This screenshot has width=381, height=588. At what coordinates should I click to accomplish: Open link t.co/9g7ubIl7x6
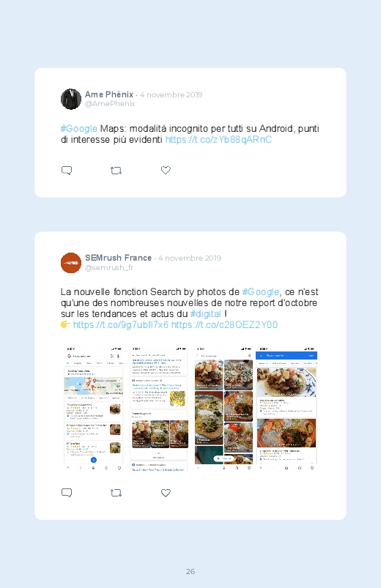120,324
